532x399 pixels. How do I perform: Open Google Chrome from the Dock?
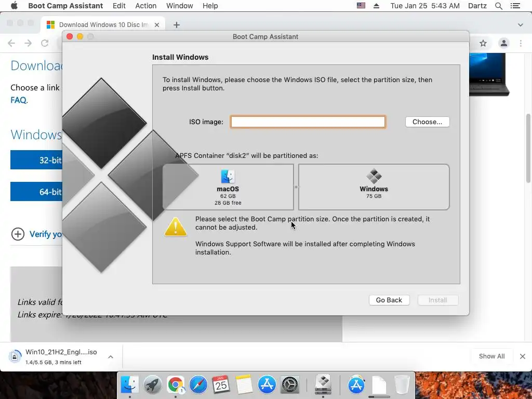coord(176,385)
